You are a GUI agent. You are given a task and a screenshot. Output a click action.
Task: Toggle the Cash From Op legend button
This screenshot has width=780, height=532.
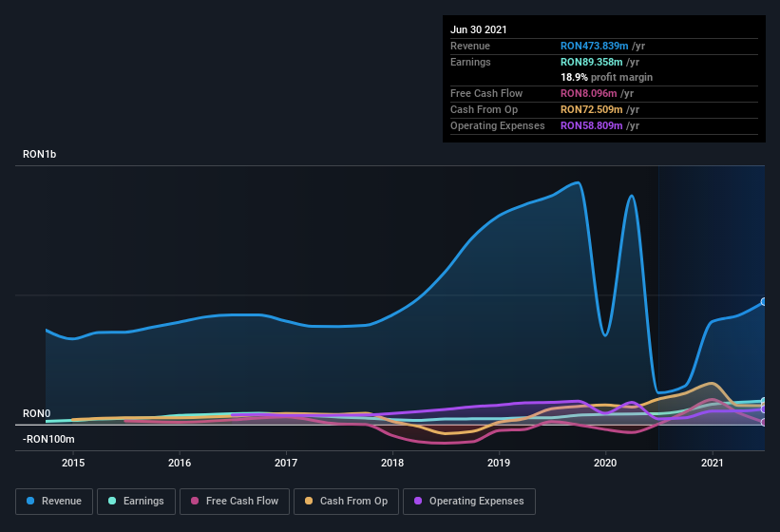pos(346,502)
